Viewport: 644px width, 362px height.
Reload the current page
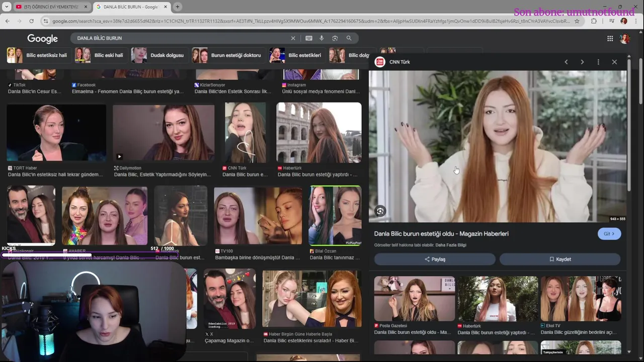click(31, 21)
